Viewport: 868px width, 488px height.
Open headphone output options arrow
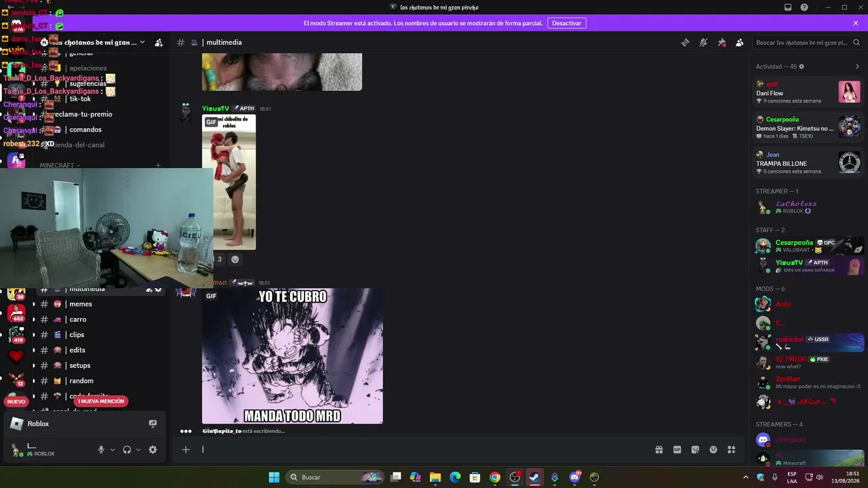pos(138,449)
